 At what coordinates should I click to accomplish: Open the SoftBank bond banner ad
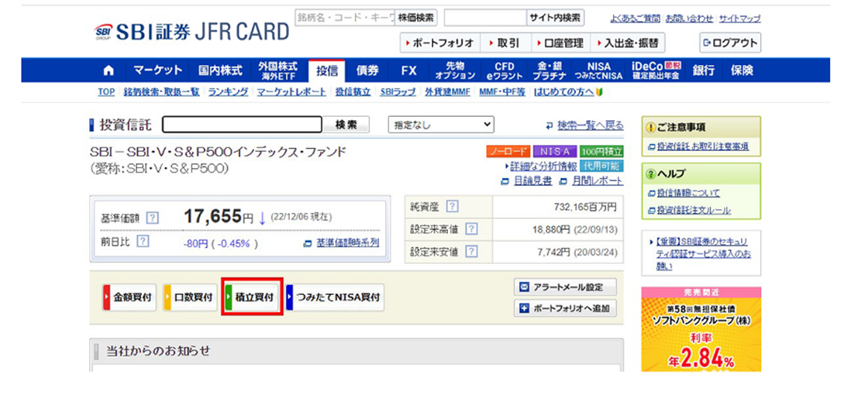[701, 328]
